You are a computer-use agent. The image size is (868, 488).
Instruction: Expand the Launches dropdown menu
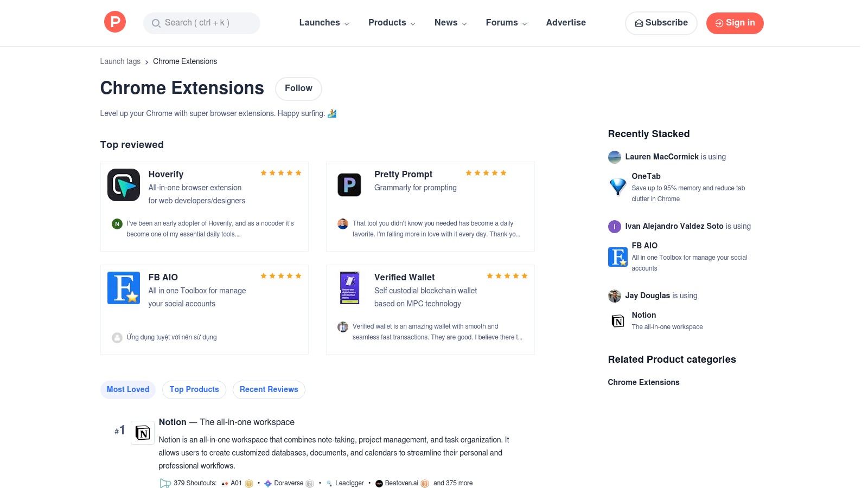point(320,22)
